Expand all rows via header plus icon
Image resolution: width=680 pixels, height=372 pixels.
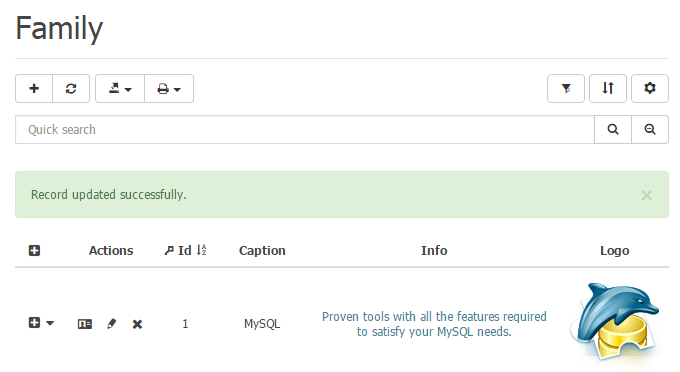(34, 250)
